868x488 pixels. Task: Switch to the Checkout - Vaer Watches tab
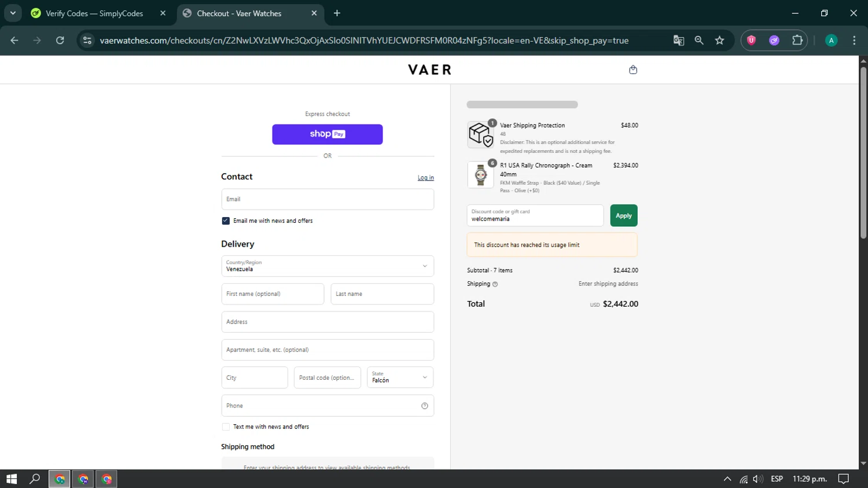point(249,13)
